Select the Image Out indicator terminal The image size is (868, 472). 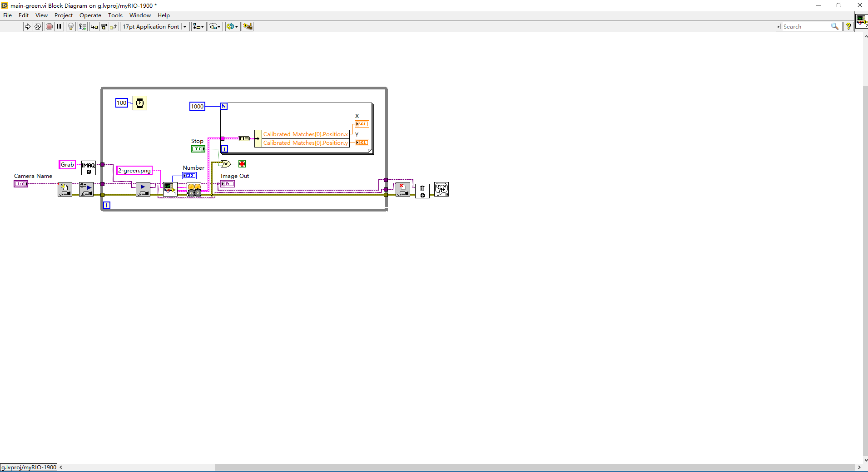pyautogui.click(x=228, y=184)
